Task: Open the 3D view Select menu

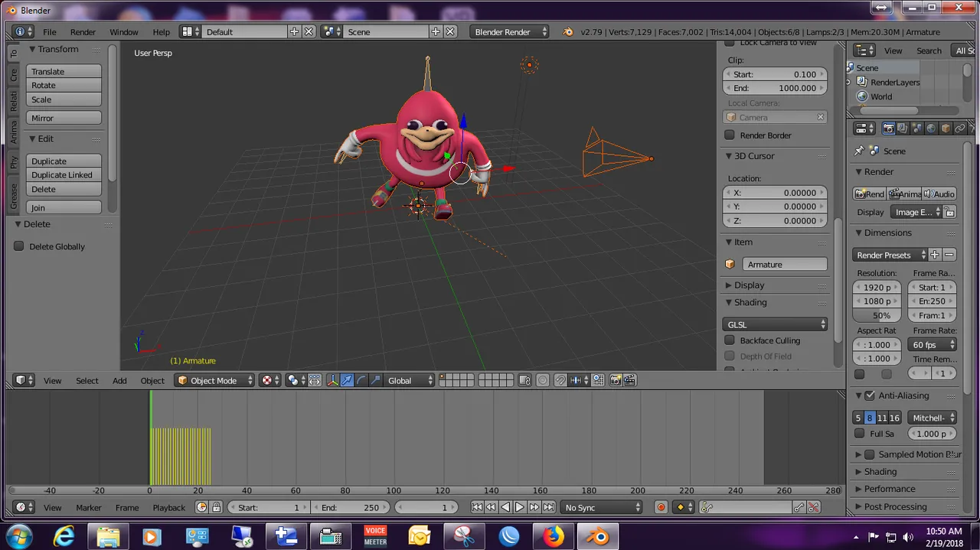Action: (87, 380)
